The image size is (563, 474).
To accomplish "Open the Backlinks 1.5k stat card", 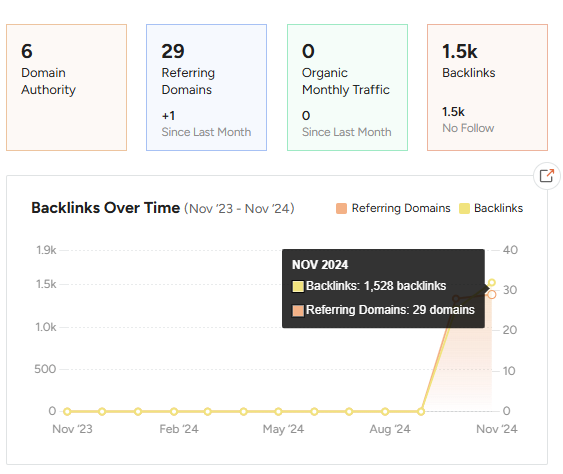I will pyautogui.click(x=487, y=87).
